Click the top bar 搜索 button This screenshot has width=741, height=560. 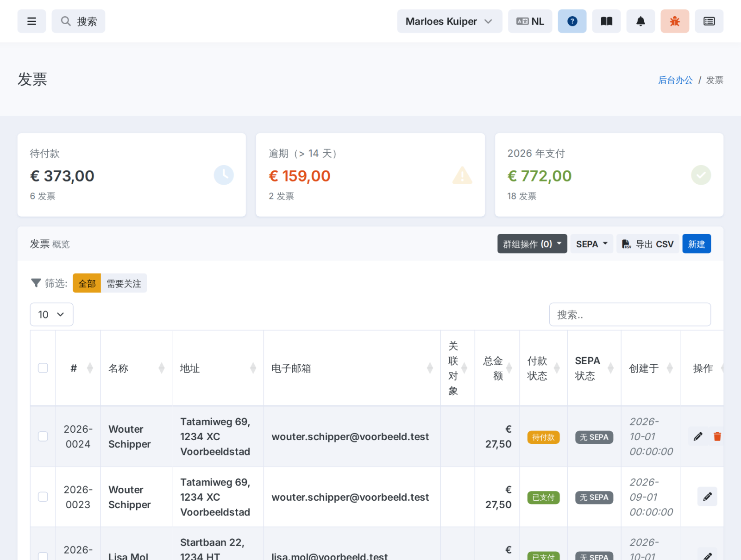78,21
